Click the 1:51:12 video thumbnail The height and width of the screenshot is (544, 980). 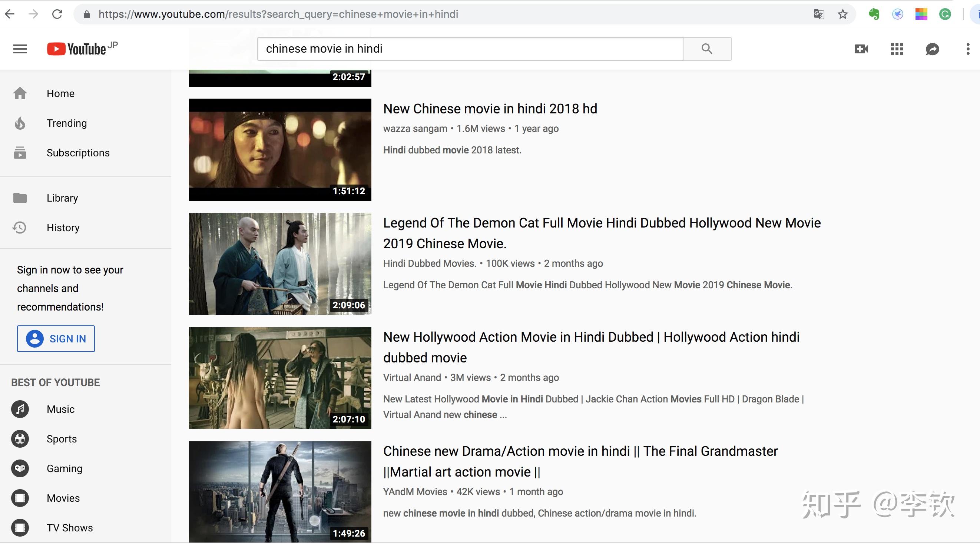[x=280, y=149]
